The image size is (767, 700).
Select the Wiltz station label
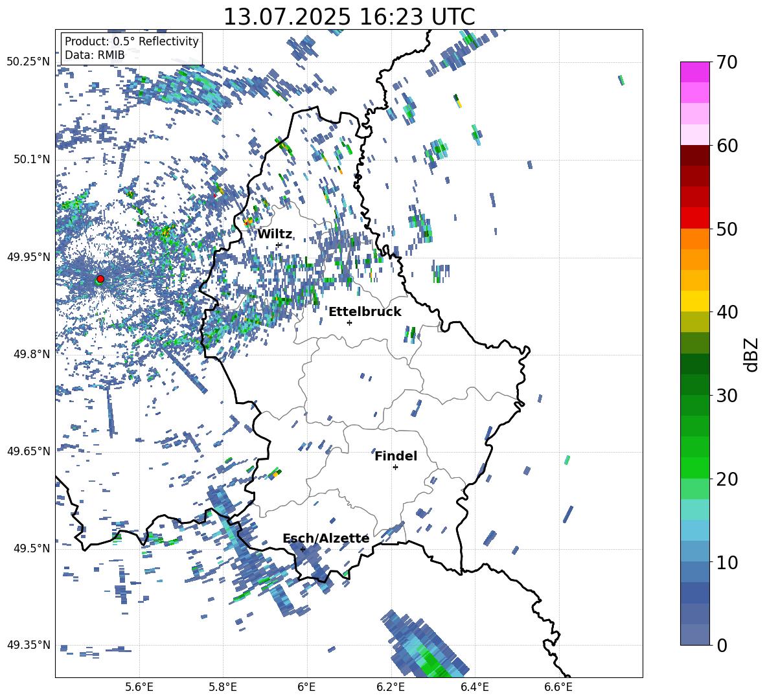[x=275, y=234]
